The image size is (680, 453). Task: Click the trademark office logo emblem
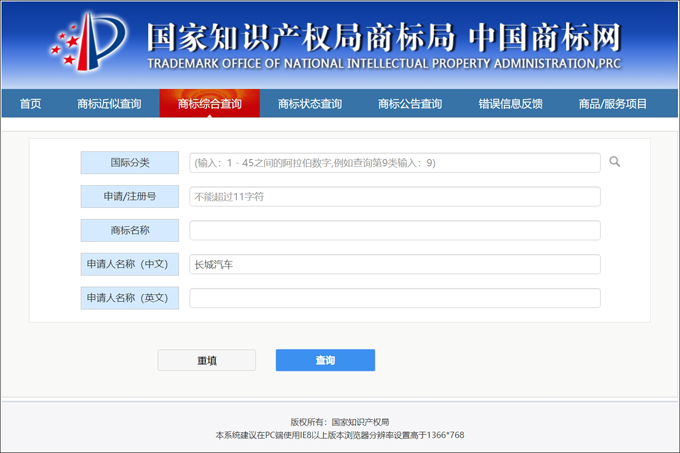[x=89, y=42]
